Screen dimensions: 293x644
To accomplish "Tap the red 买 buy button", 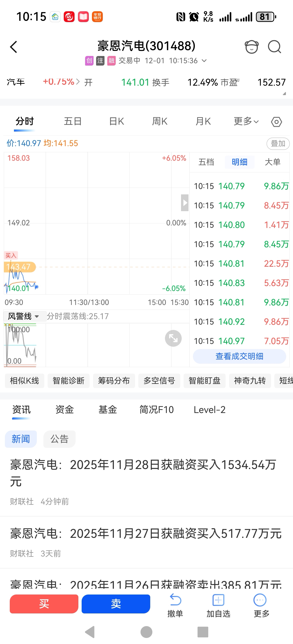I will [x=44, y=604].
